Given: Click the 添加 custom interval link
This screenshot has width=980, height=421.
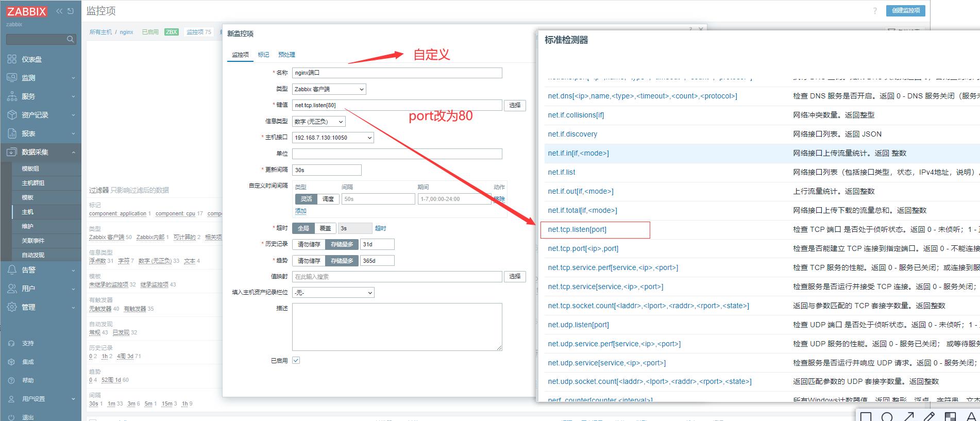Looking at the screenshot, I should coord(301,211).
